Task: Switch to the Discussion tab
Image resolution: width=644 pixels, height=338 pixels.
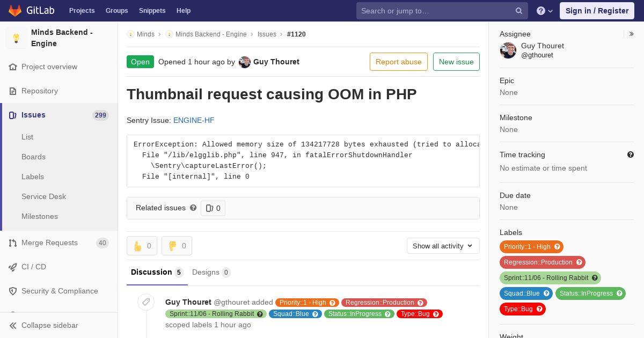Action: [157, 273]
